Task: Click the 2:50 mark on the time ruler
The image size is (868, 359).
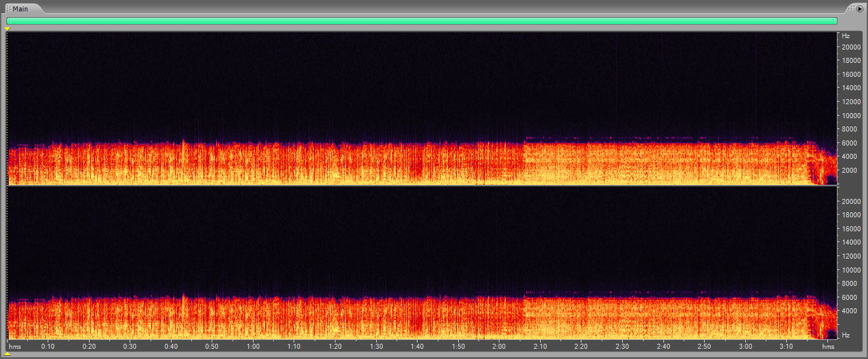Action: click(704, 347)
